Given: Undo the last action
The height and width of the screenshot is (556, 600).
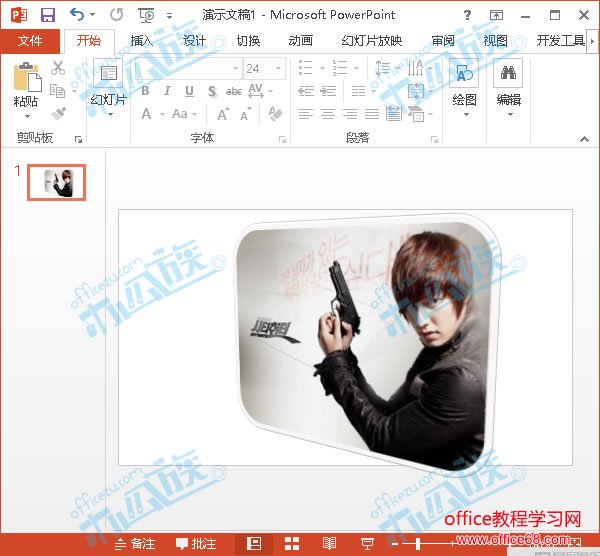Looking at the screenshot, I should click(x=77, y=15).
